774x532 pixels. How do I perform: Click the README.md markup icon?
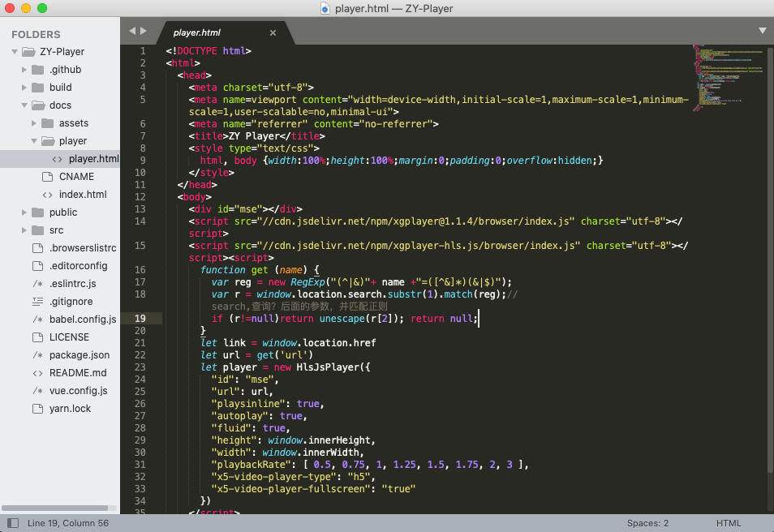(x=37, y=373)
